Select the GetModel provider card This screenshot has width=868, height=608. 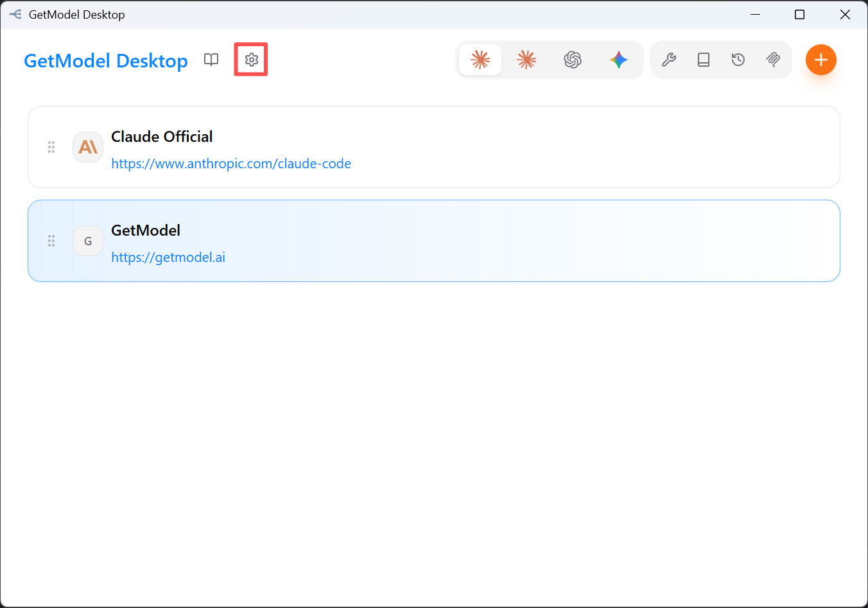(434, 241)
